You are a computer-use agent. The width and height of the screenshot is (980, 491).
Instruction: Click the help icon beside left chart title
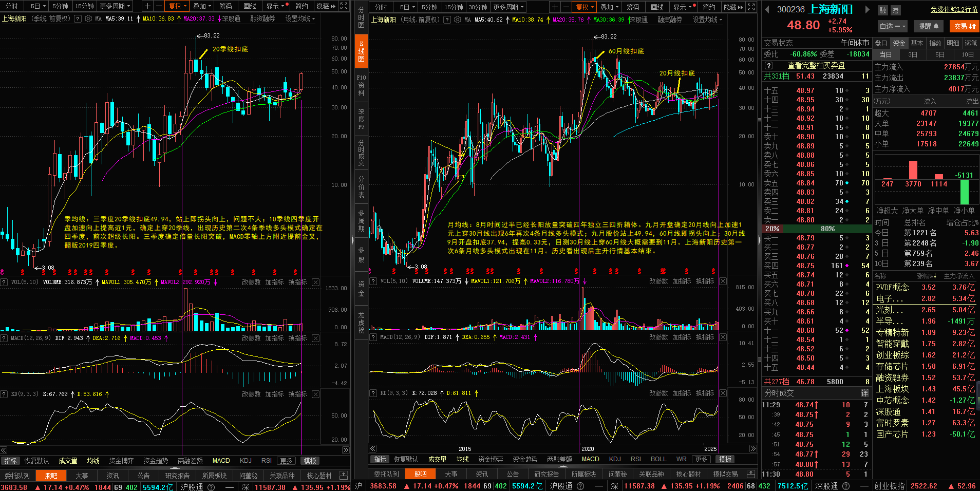click(x=78, y=18)
